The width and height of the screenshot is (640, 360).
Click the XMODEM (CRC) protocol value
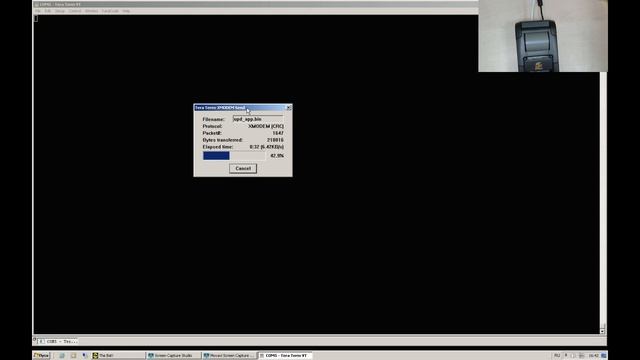pos(266,127)
